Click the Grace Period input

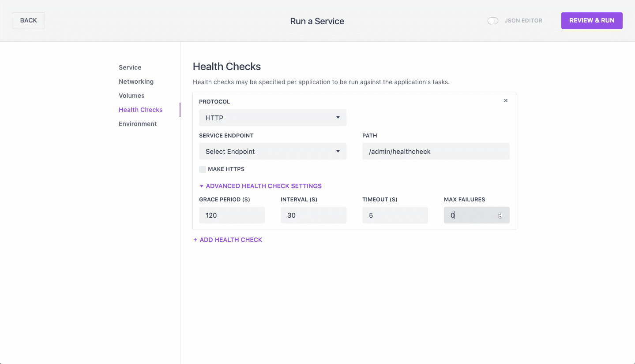(x=232, y=215)
